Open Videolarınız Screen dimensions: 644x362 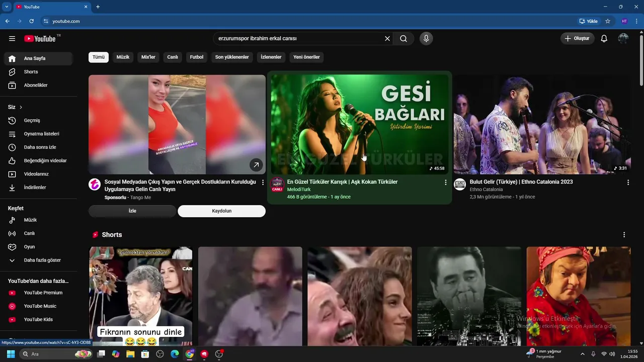[38, 174]
